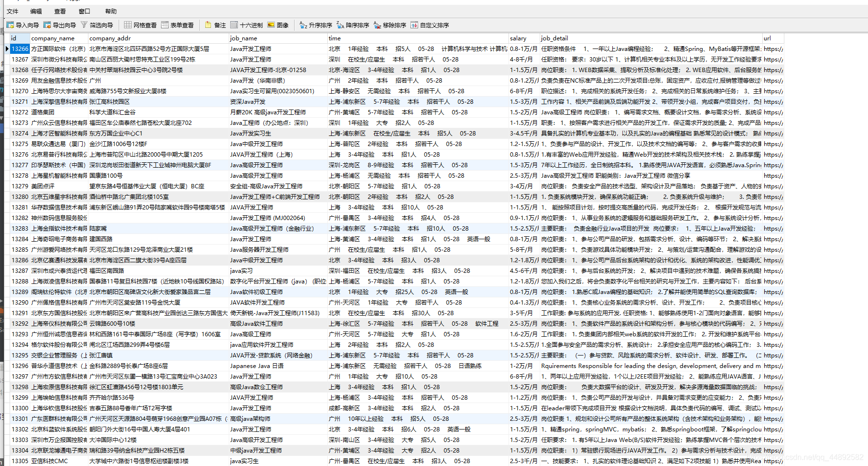The height and width of the screenshot is (466, 868).
Task: Click time cell for row 13300 with 成都-高新区
Action: click(418, 408)
